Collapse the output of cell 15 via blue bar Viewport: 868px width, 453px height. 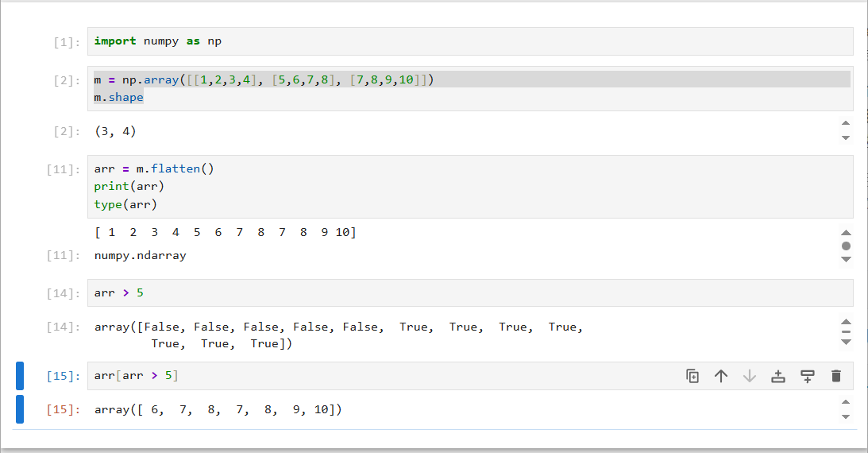(20, 410)
